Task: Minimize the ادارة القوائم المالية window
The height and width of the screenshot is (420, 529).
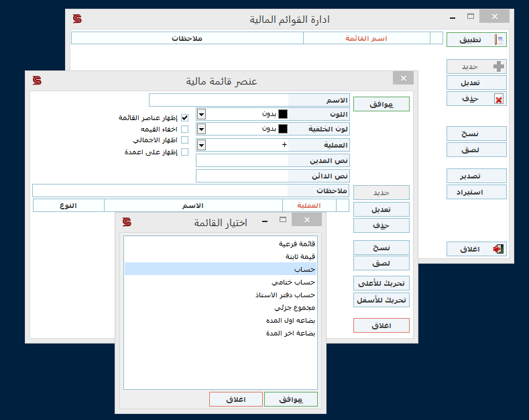Action: click(453, 17)
